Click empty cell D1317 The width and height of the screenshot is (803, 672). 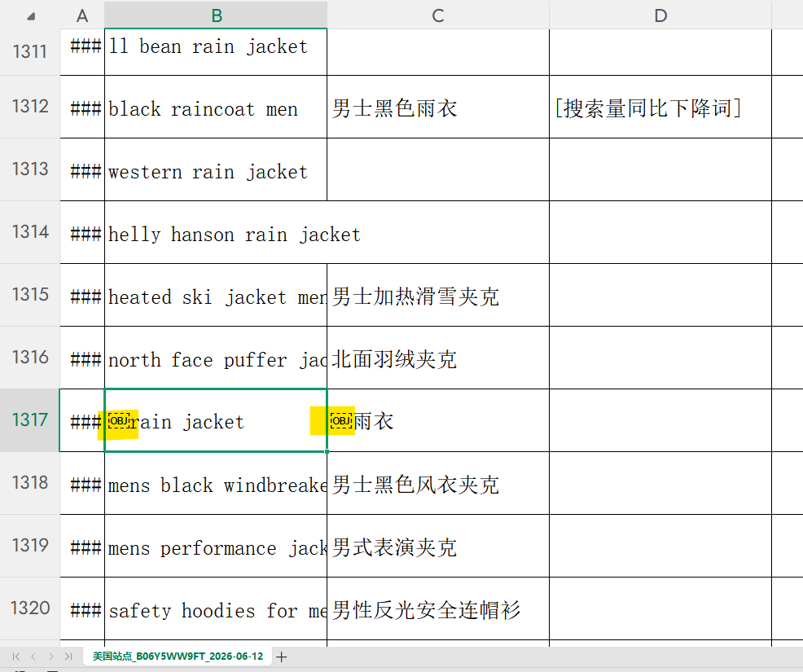point(660,420)
